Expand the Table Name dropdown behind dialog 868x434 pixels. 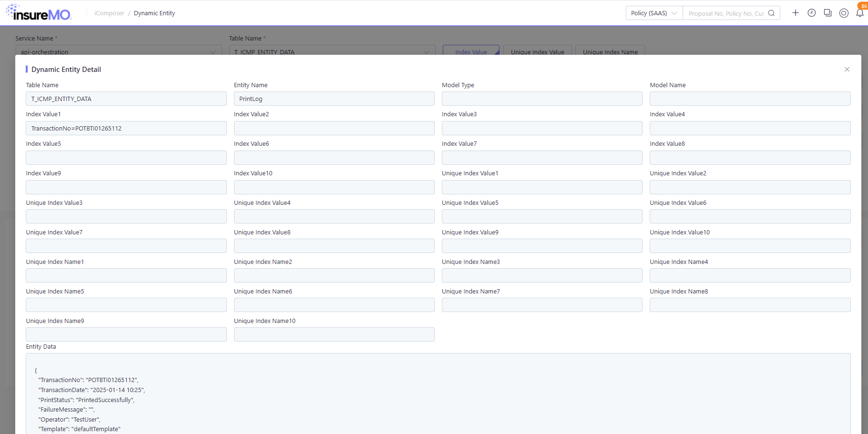[332, 50]
